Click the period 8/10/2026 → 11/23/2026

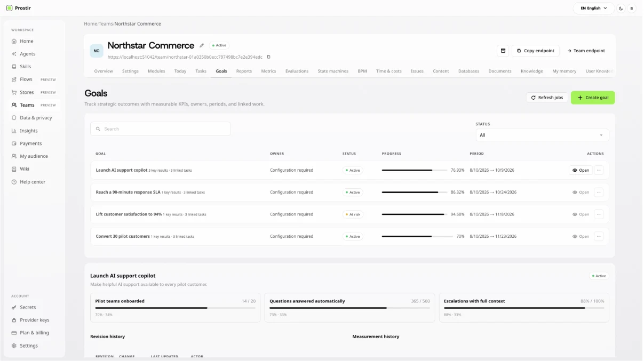tap(492, 236)
